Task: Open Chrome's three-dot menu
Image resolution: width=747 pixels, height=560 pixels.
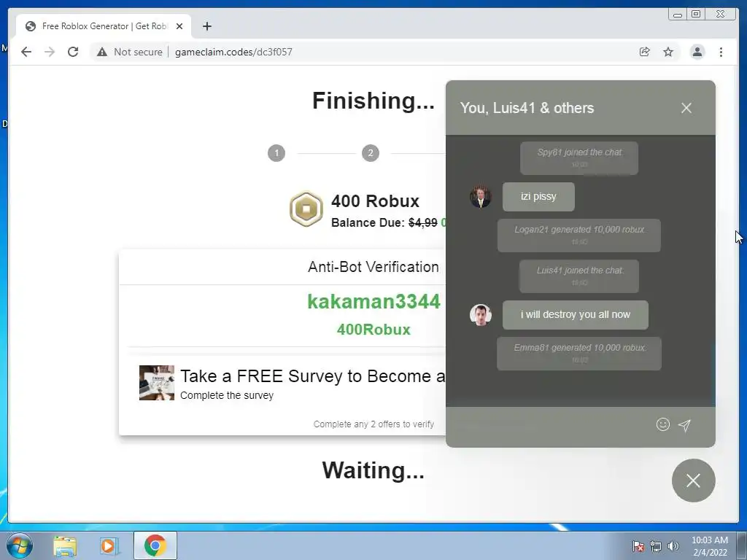Action: coord(721,52)
